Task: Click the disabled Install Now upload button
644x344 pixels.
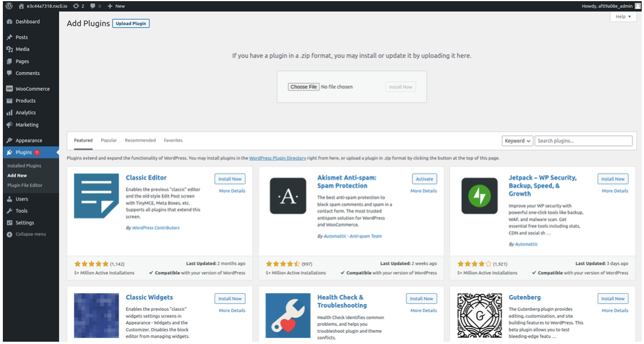Action: (x=400, y=87)
